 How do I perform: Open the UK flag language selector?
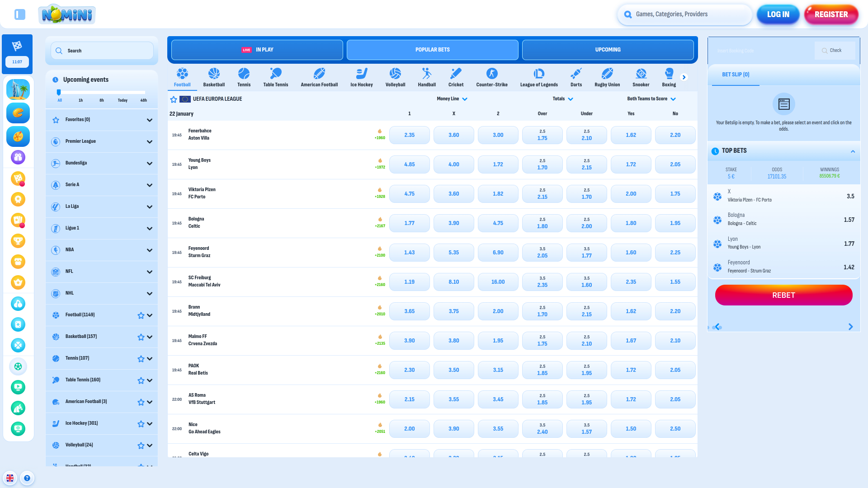[x=10, y=478]
